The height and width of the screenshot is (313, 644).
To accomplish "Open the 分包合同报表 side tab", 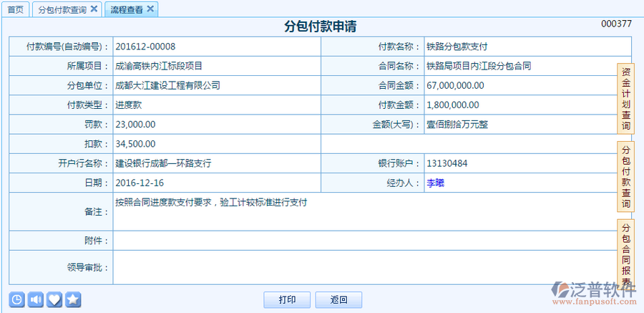I will [625, 254].
